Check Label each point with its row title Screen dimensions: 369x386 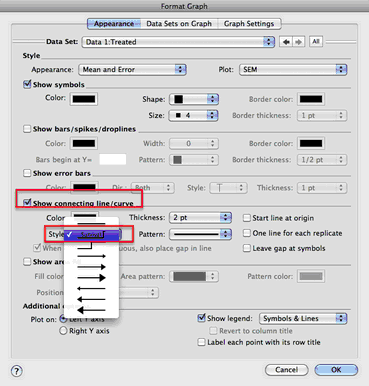click(x=201, y=342)
